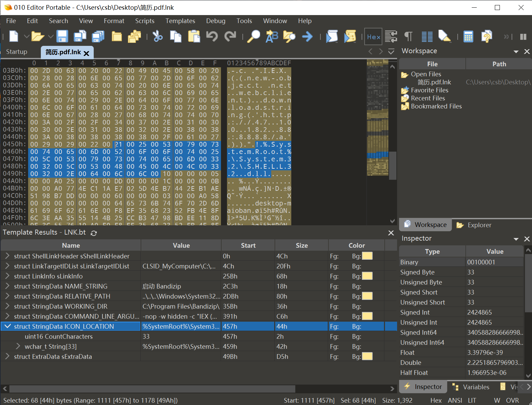Click the Open file folder icon

(x=37, y=36)
